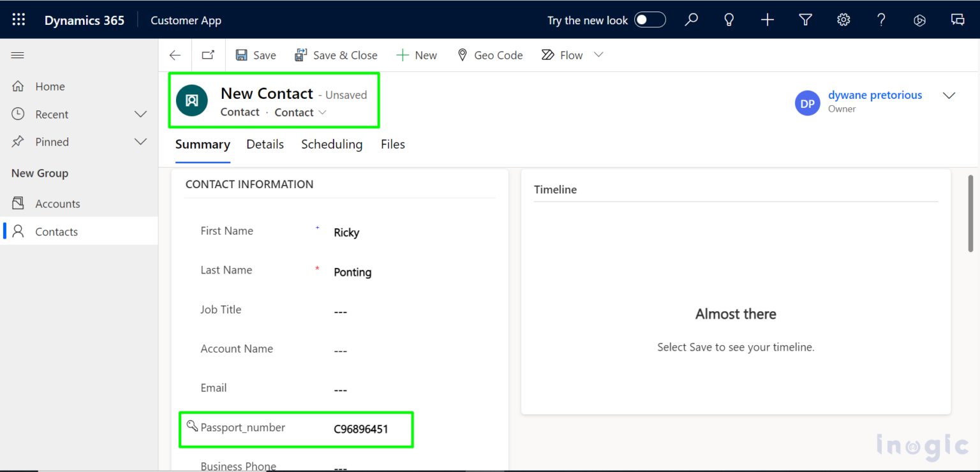Viewport: 980px width, 472px height.
Task: Expand the Pinned section chevron
Action: pos(140,142)
